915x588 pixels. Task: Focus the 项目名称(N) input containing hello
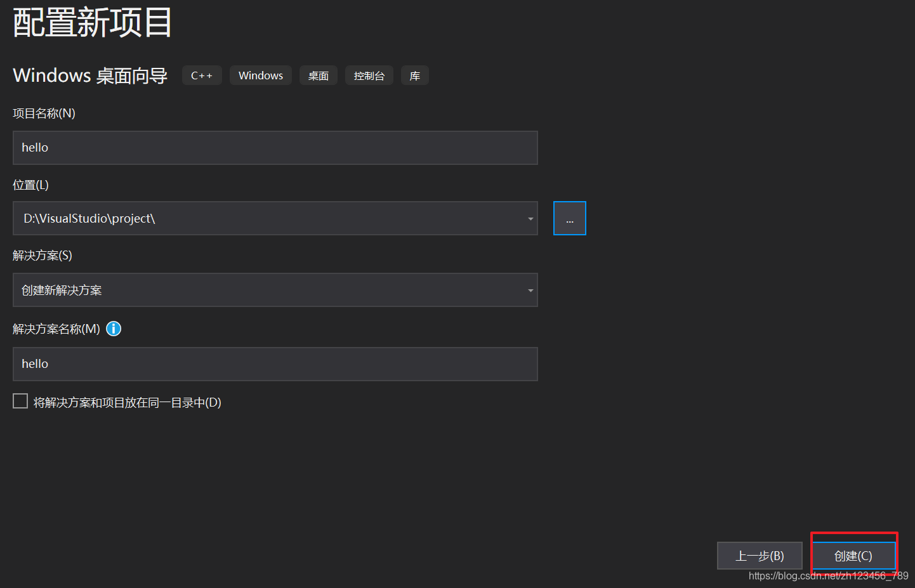tap(275, 148)
